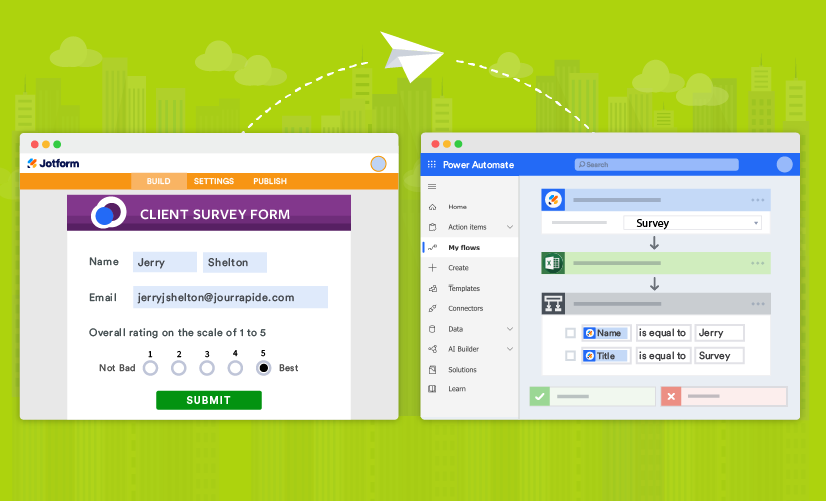
Task: Click the Title dynamic content token
Action: (606, 356)
